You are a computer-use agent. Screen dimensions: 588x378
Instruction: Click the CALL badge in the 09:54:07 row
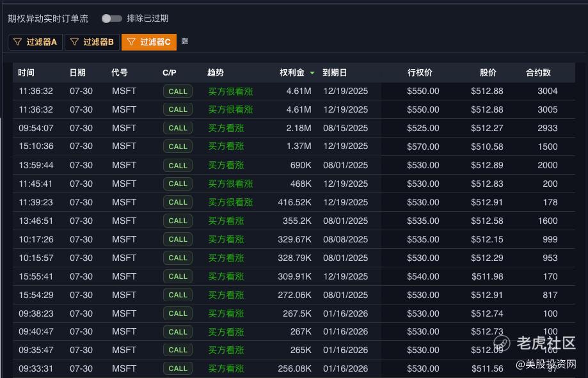click(x=178, y=128)
